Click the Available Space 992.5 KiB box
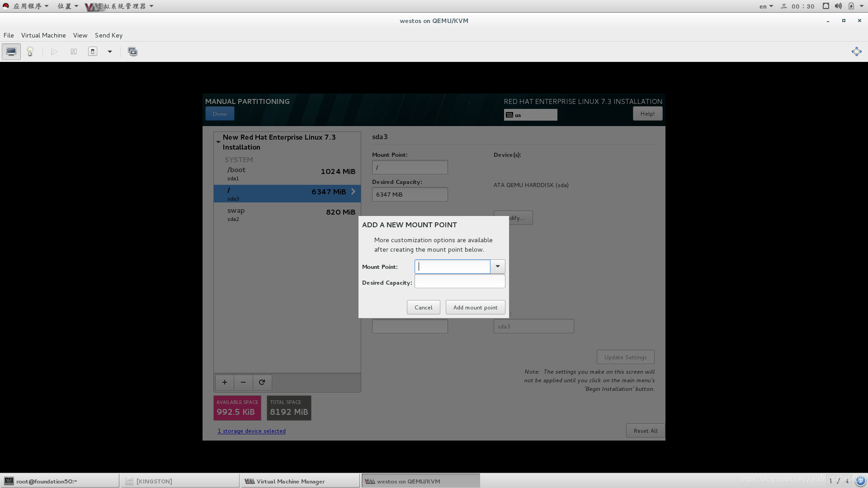 (237, 408)
